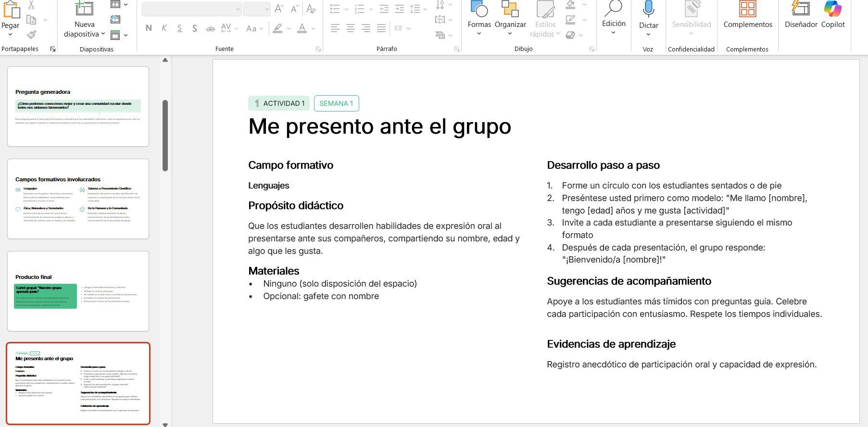Toggle center text alignment
This screenshot has width=868, height=427.
coord(351,28)
